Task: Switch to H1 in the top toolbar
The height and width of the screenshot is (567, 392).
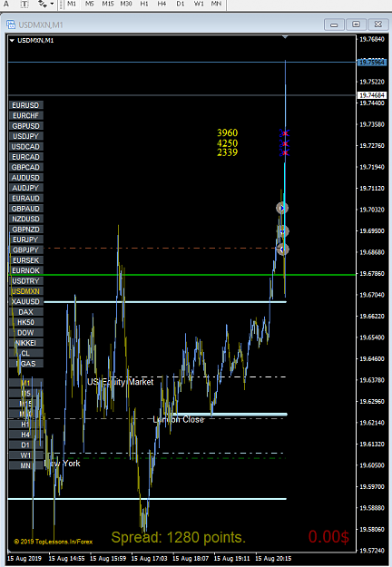Action: point(144,4)
